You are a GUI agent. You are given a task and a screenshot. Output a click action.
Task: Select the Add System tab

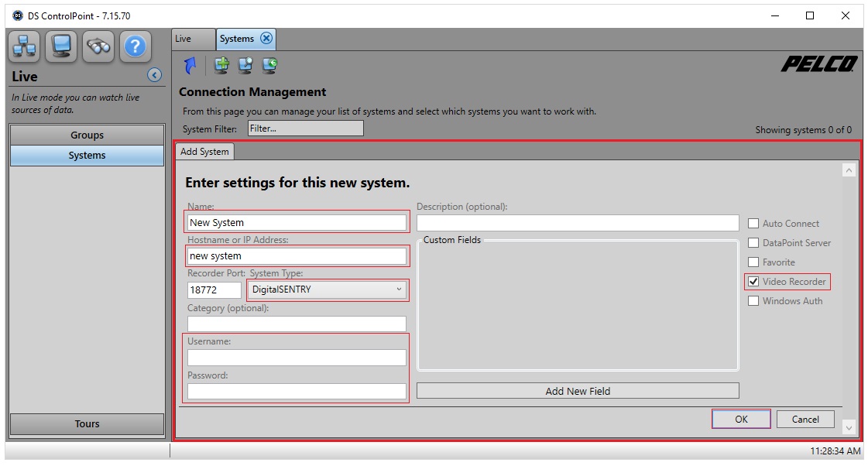coord(204,151)
